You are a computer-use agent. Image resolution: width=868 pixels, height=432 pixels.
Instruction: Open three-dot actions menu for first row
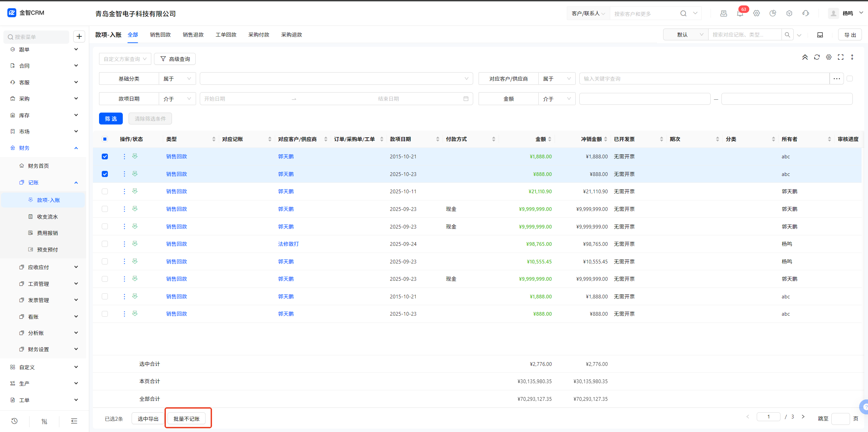coord(124,156)
